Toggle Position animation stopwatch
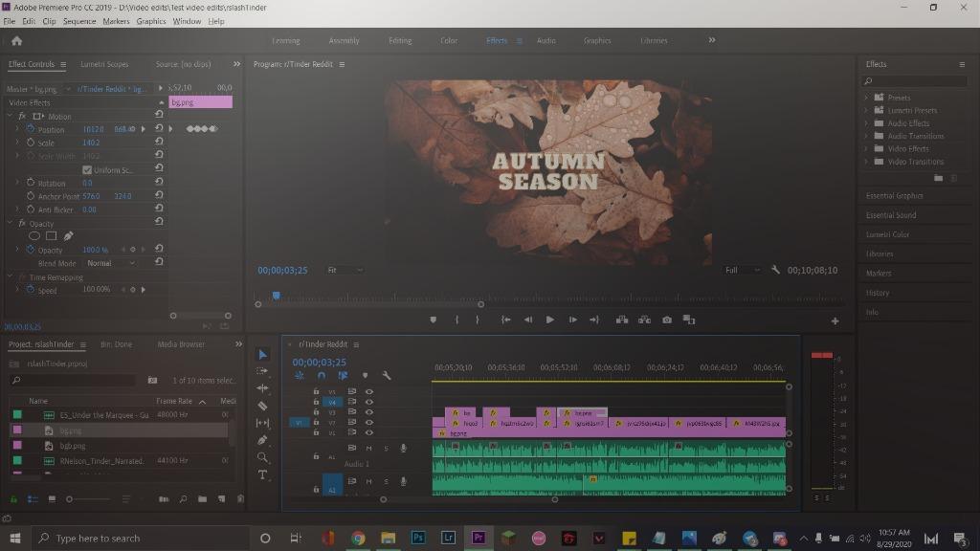Screen dimensions: 980x551 point(30,129)
